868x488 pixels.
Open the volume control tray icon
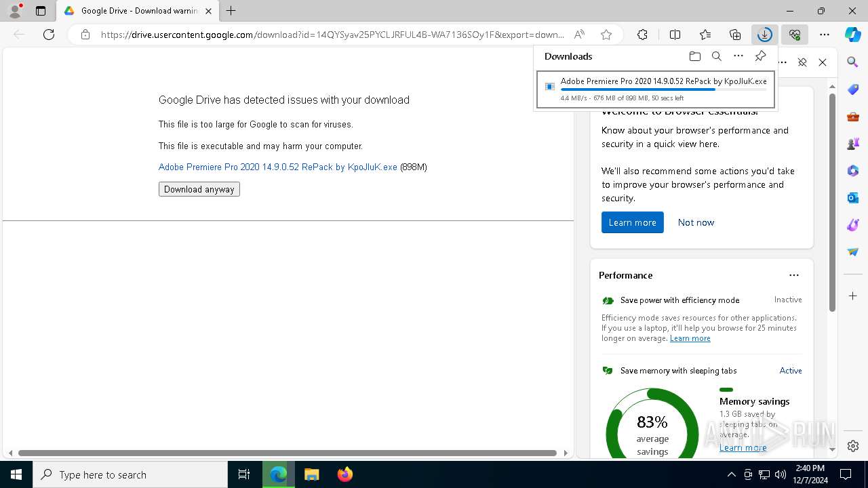click(x=780, y=474)
